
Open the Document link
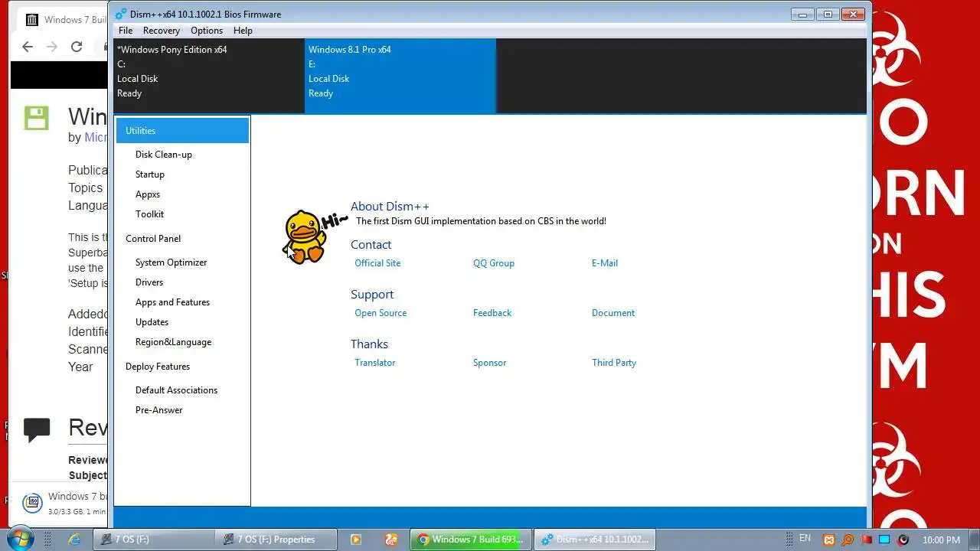613,313
